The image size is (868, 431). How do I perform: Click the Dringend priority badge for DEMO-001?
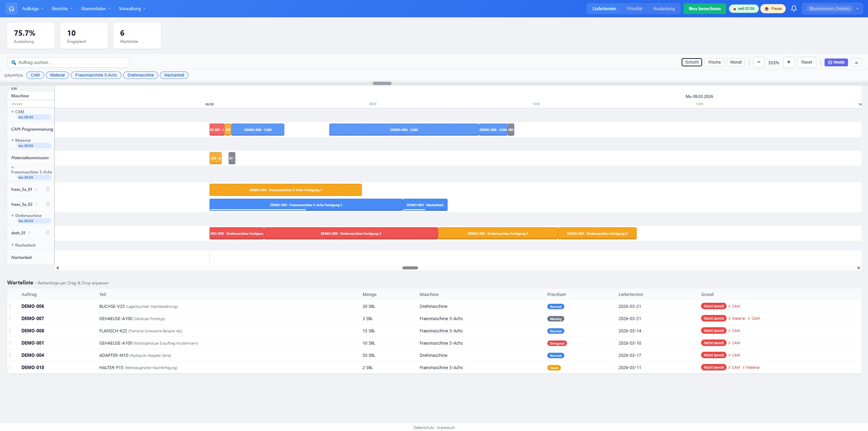(x=557, y=343)
